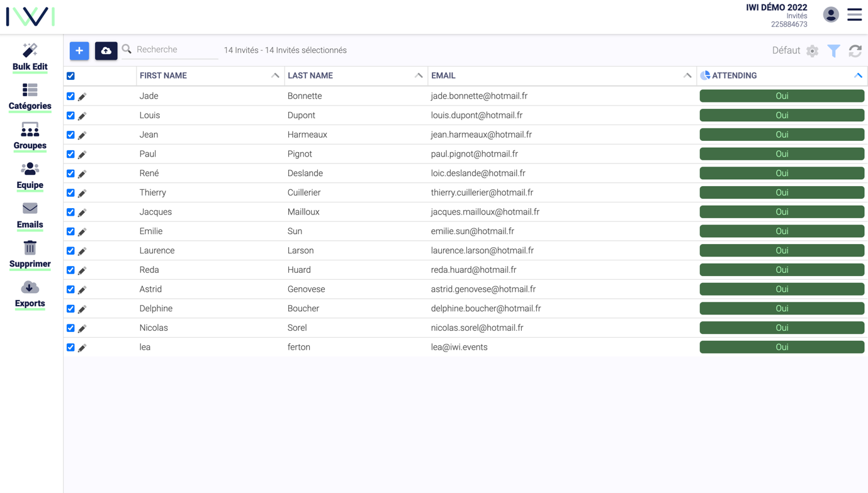Click Oui status for Paul Pignot
The width and height of the screenshot is (868, 493).
[x=782, y=154]
